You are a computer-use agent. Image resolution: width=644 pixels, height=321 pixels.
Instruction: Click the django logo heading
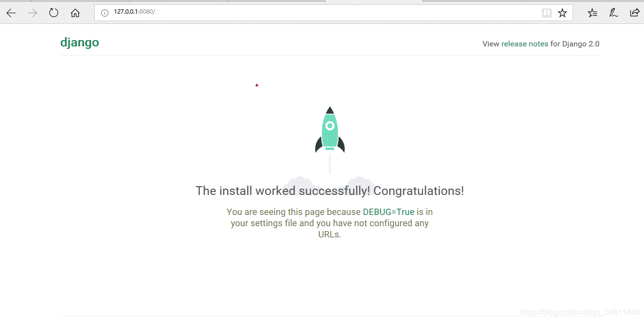pos(80,43)
